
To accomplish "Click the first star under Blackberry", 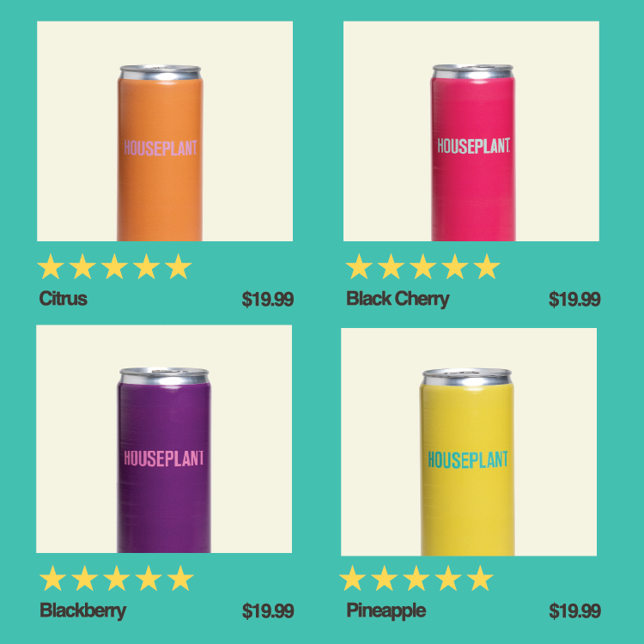I will (x=52, y=578).
